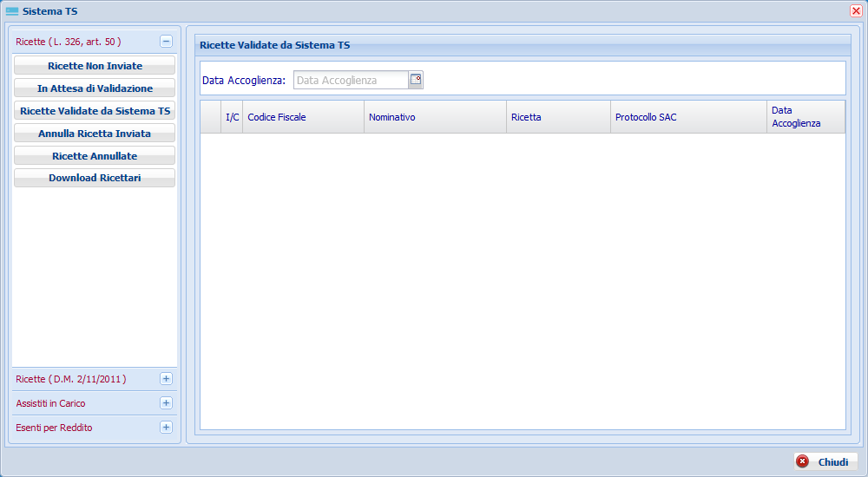Sort by Ricetta column header
This screenshot has height=477, width=868.
pos(558,117)
